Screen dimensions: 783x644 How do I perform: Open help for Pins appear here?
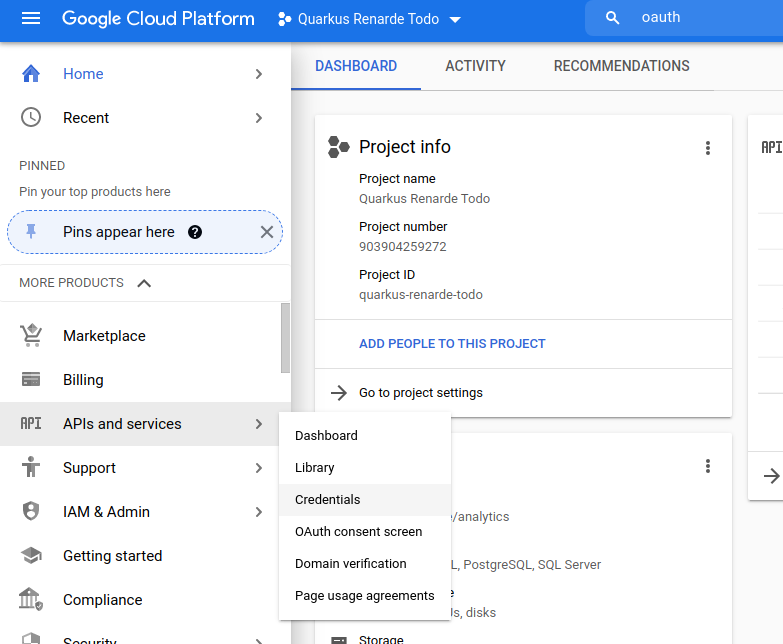pos(195,232)
